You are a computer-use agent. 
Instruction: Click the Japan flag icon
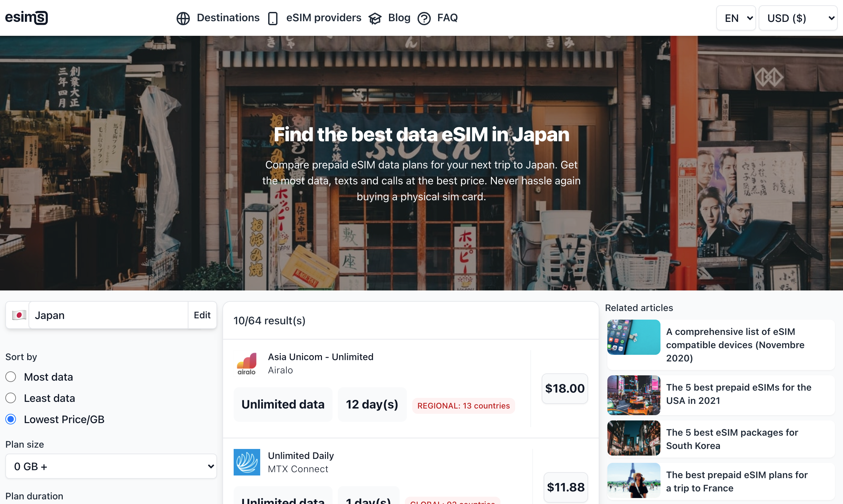(19, 315)
